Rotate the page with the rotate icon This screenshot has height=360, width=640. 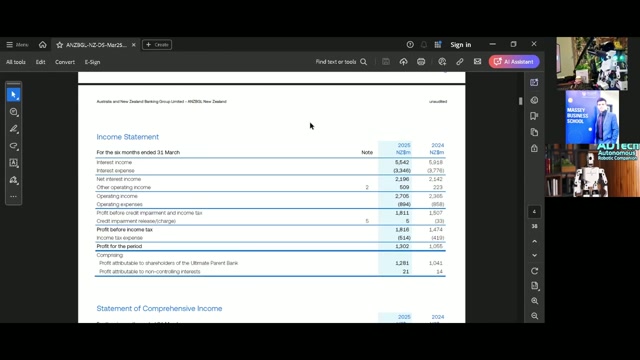pos(534,271)
